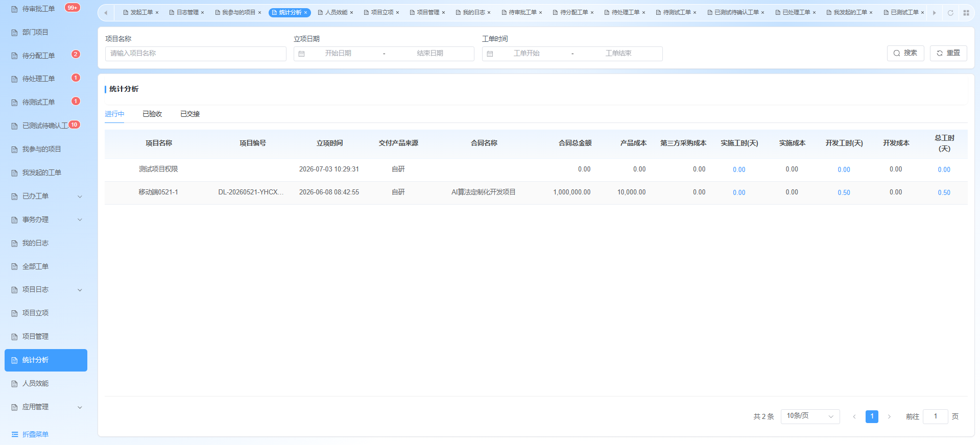Open the 我发起的工单 tab in the tab bar

coord(850,13)
